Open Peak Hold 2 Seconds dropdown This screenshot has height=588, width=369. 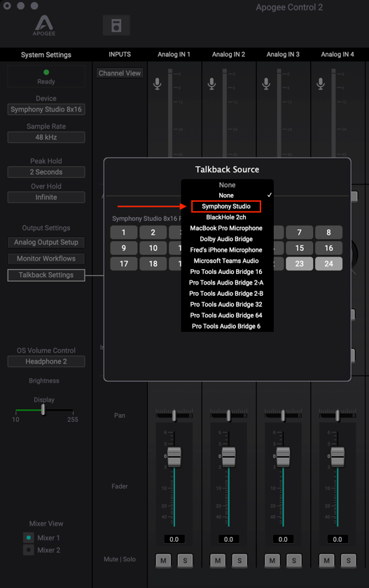click(x=46, y=172)
